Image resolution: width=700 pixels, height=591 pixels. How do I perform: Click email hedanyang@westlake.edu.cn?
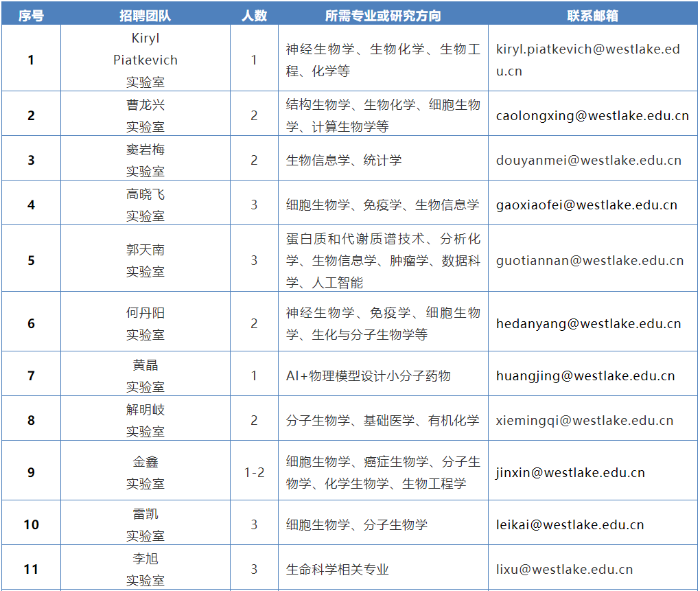tap(588, 323)
